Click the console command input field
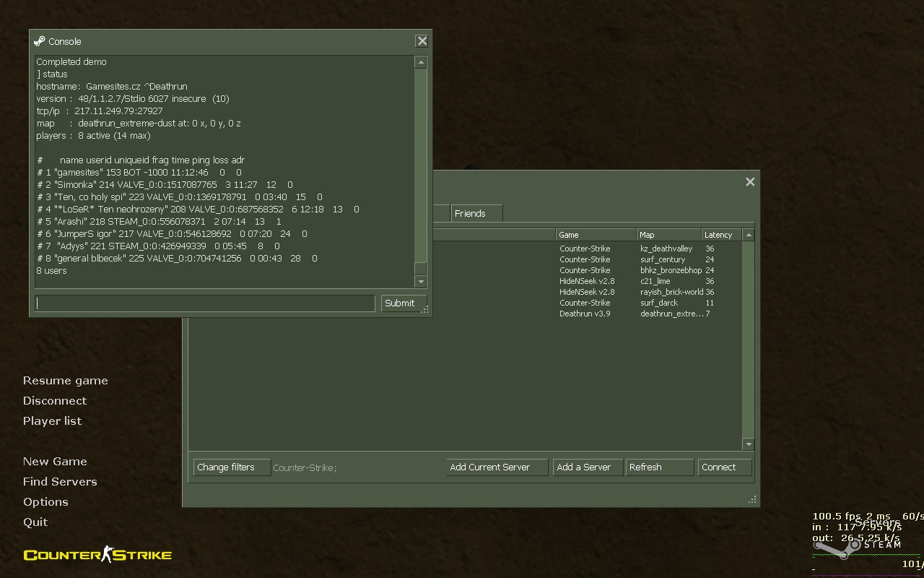Image resolution: width=924 pixels, height=578 pixels. [206, 303]
